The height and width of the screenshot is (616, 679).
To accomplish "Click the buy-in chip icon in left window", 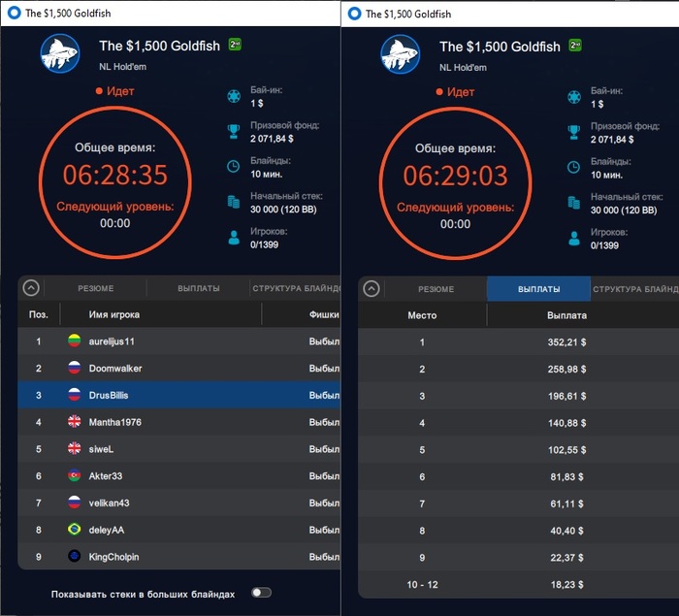I will [x=234, y=96].
